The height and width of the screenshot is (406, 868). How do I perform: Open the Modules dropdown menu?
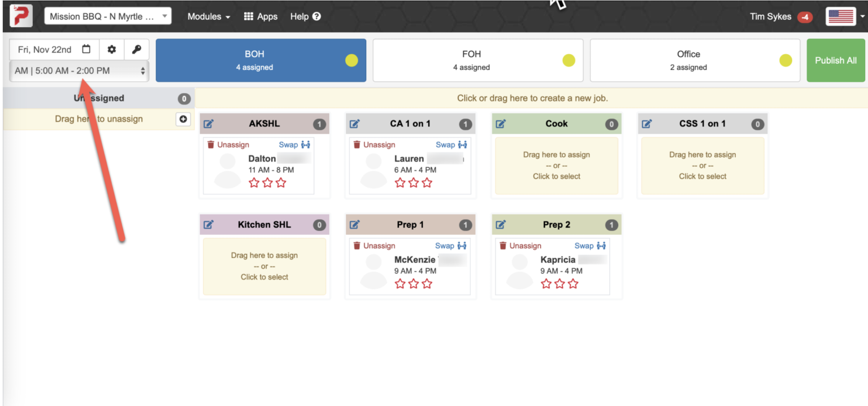pyautogui.click(x=209, y=16)
